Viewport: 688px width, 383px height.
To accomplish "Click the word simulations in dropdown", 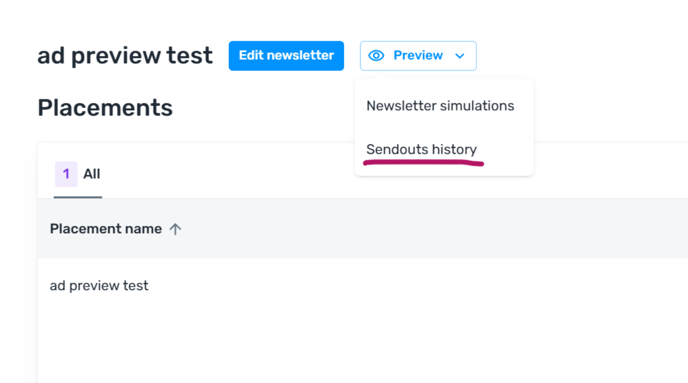I will 477,106.
